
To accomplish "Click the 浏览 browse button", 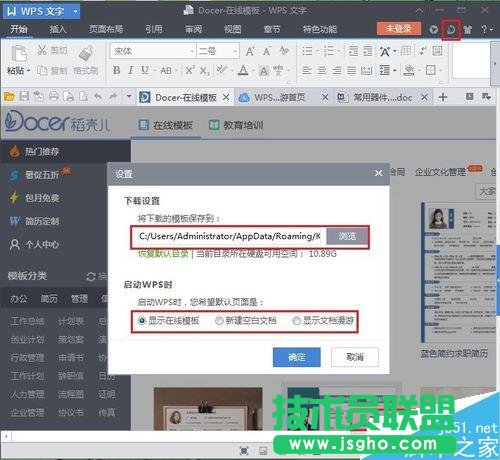I will click(347, 237).
